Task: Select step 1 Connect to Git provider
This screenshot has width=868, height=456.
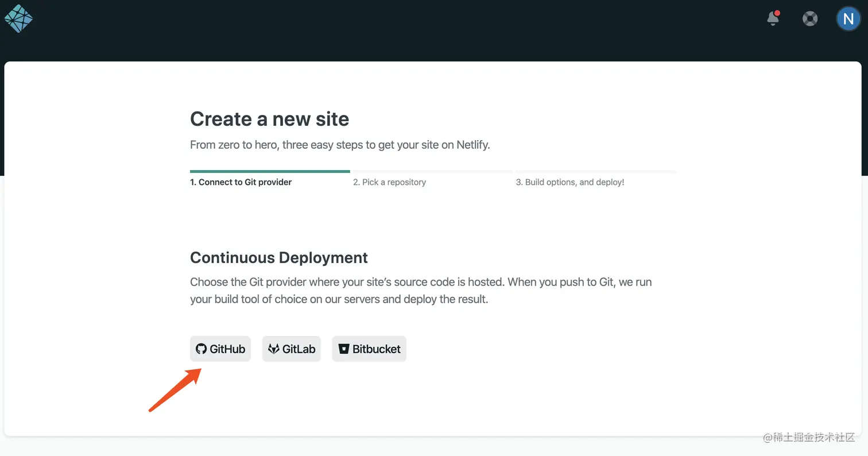Action: (241, 182)
